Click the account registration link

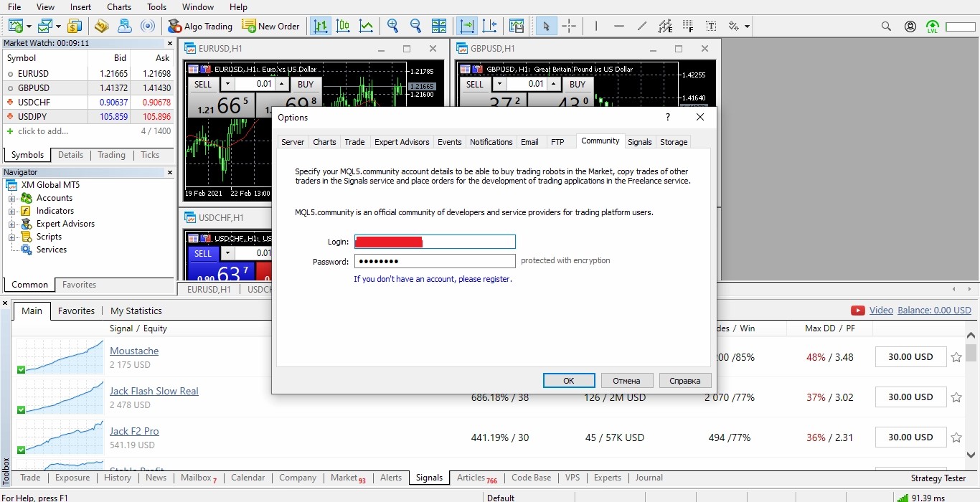[433, 279]
